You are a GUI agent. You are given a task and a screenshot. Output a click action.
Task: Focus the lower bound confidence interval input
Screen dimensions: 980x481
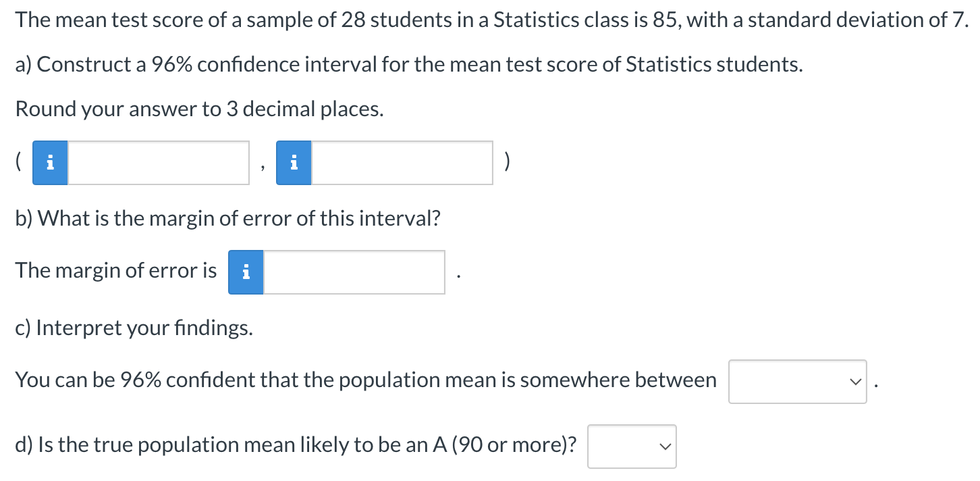point(159,163)
